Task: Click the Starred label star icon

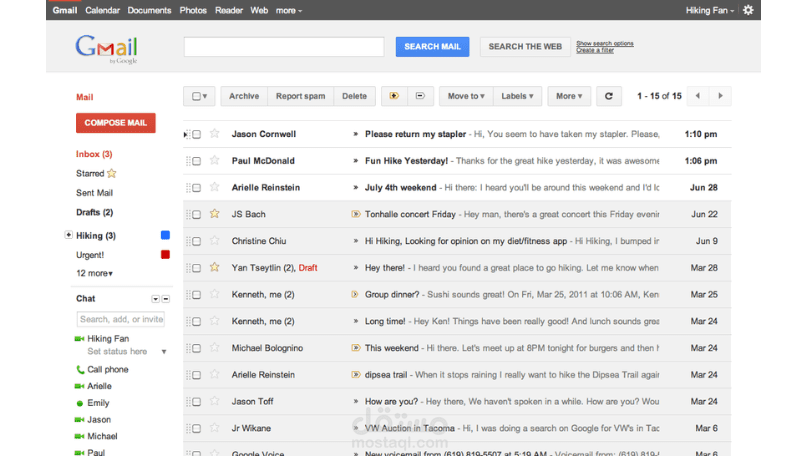Action: (112, 173)
